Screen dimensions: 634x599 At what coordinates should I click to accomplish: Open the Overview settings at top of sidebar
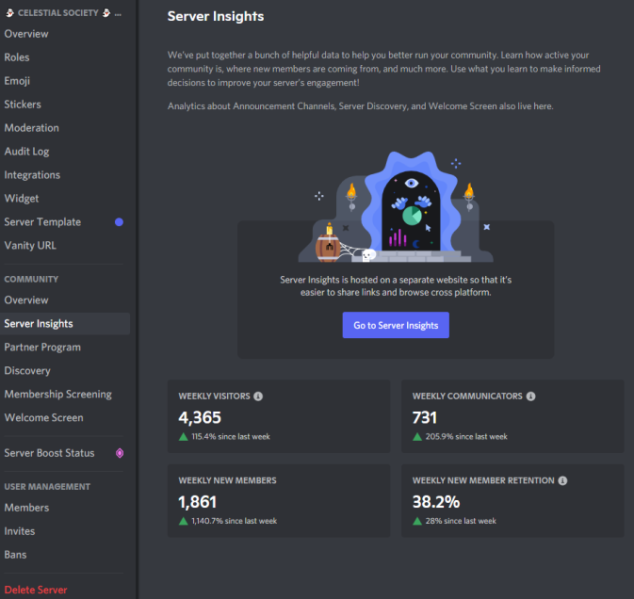tap(26, 34)
